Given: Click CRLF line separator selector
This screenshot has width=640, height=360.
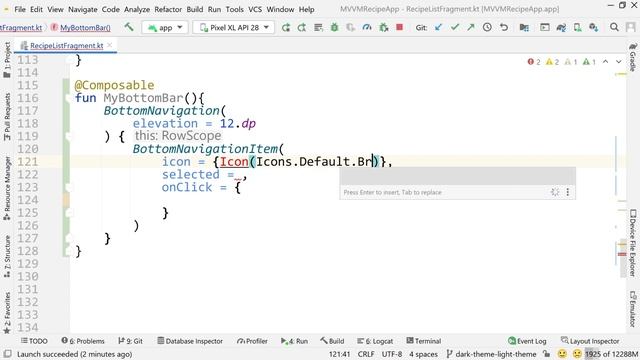Looking at the screenshot, I should tap(366, 354).
